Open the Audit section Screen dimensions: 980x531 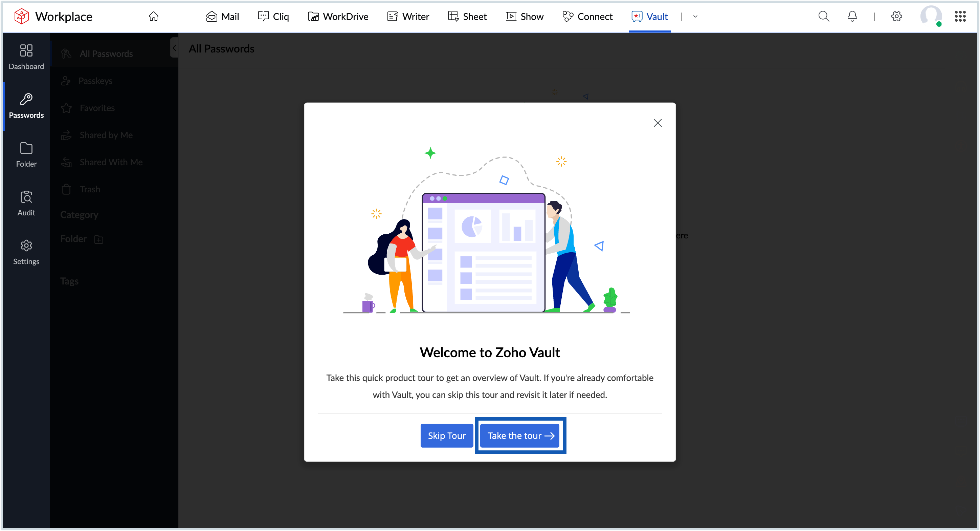(x=26, y=203)
